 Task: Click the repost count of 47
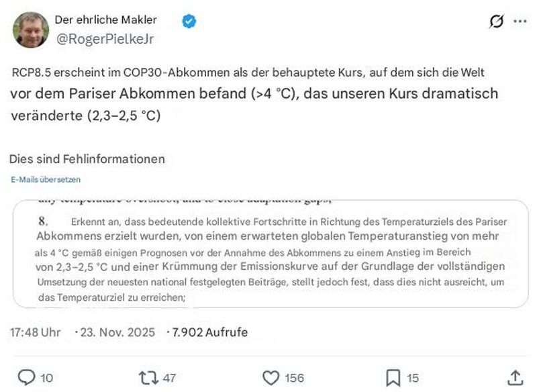tap(169, 378)
